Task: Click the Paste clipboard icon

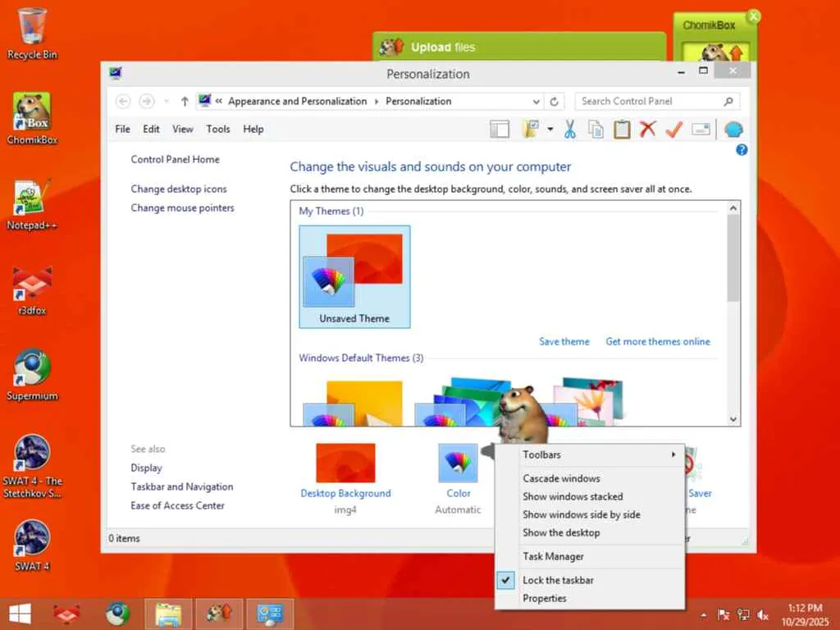Action: [x=622, y=129]
